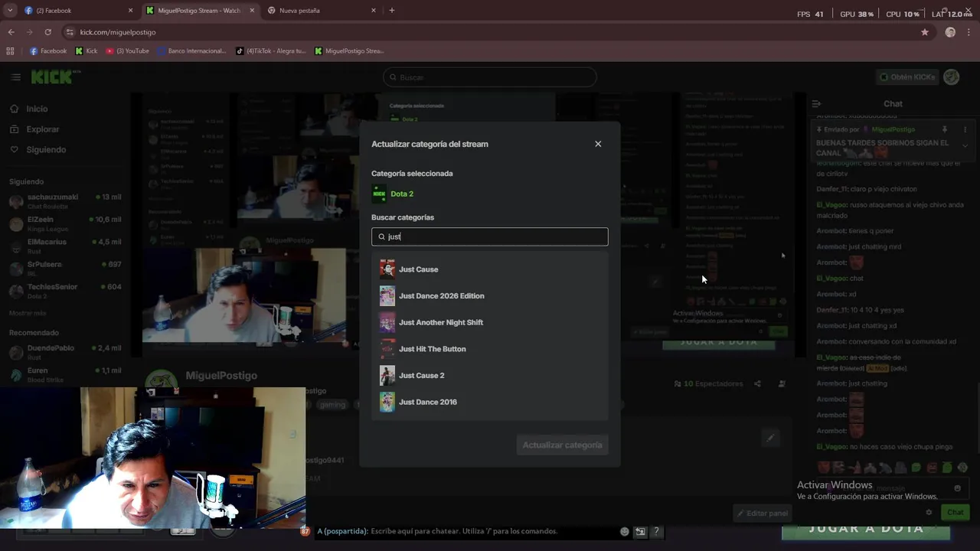This screenshot has width=980, height=551.
Task: Open the YouTube bookmark
Action: tap(128, 51)
